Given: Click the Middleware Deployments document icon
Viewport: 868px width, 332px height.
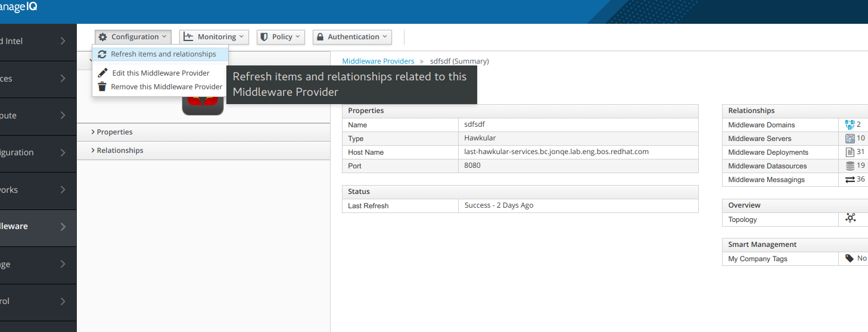Looking at the screenshot, I should [x=850, y=152].
